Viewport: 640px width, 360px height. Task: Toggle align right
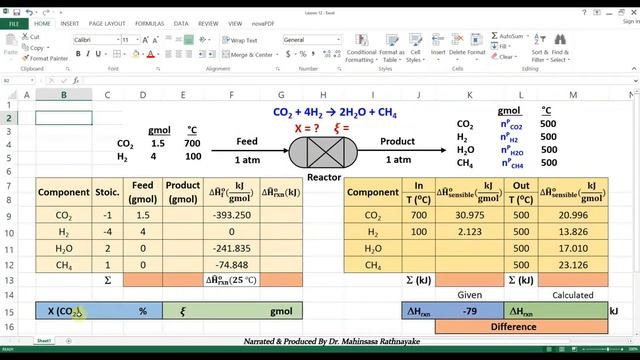coord(189,54)
